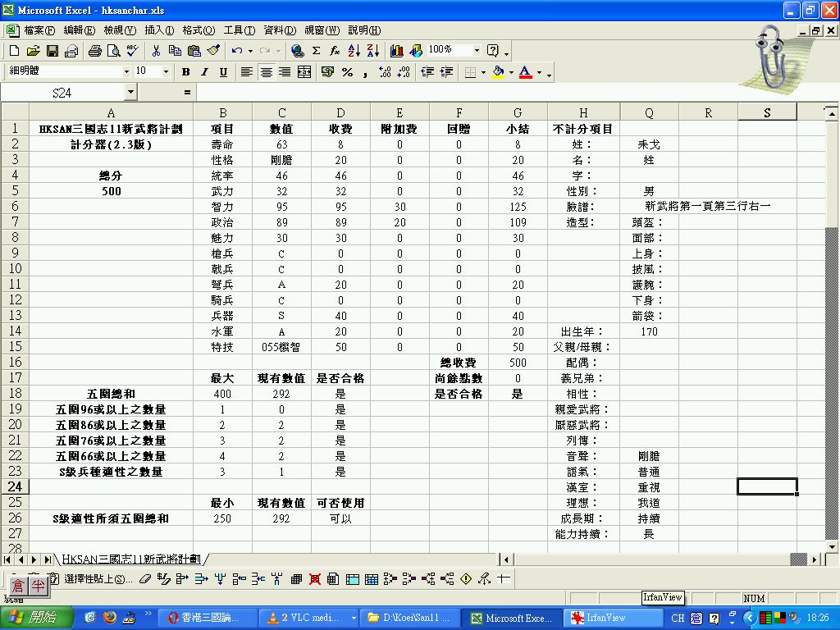The image size is (840, 630).
Task: Select the cell containing 055機智
Action: [x=282, y=347]
